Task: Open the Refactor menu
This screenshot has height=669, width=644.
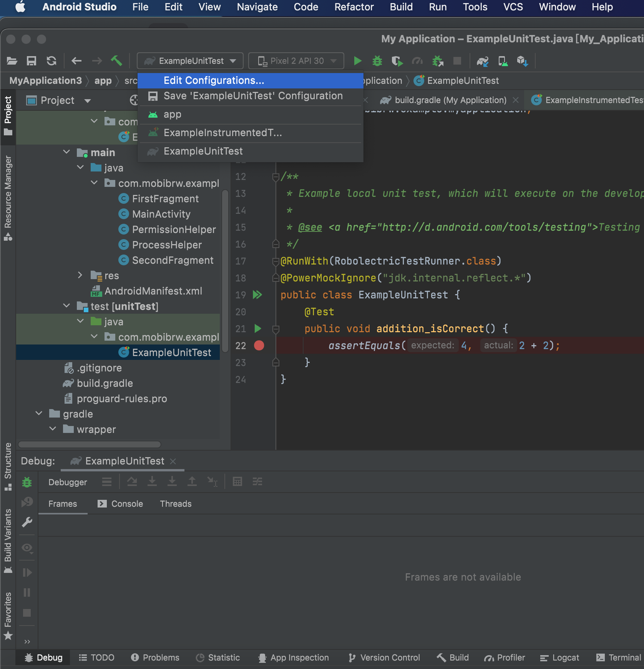Action: point(354,7)
